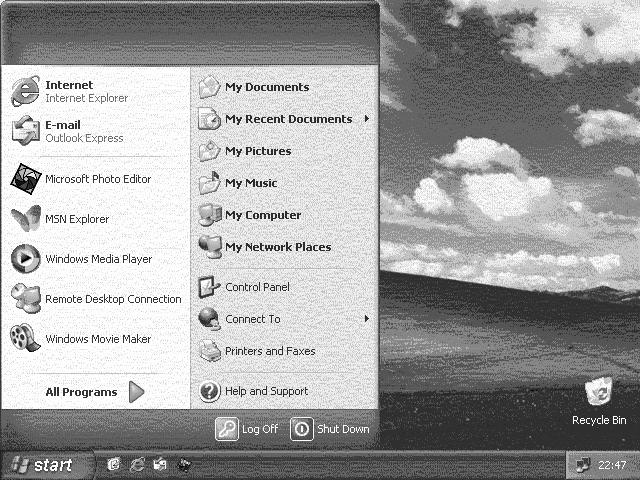Click the My Network Places icon
Screen dimensions: 640x480
209,247
